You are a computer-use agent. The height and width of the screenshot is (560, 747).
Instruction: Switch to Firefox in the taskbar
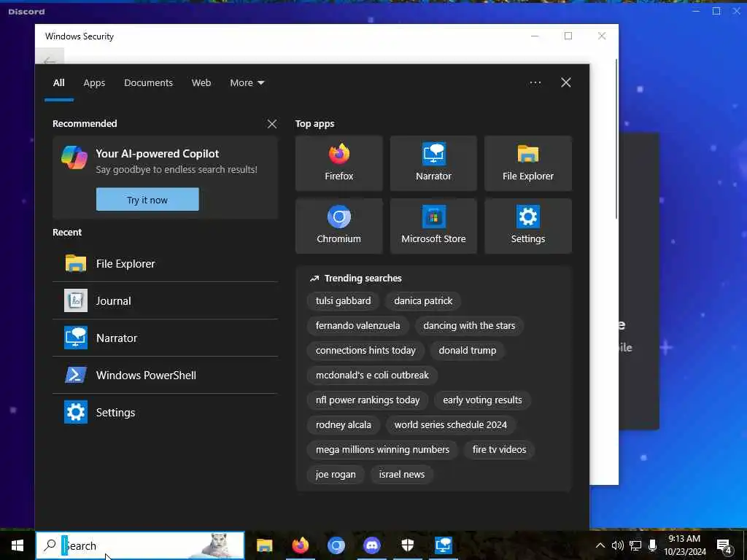(300, 545)
